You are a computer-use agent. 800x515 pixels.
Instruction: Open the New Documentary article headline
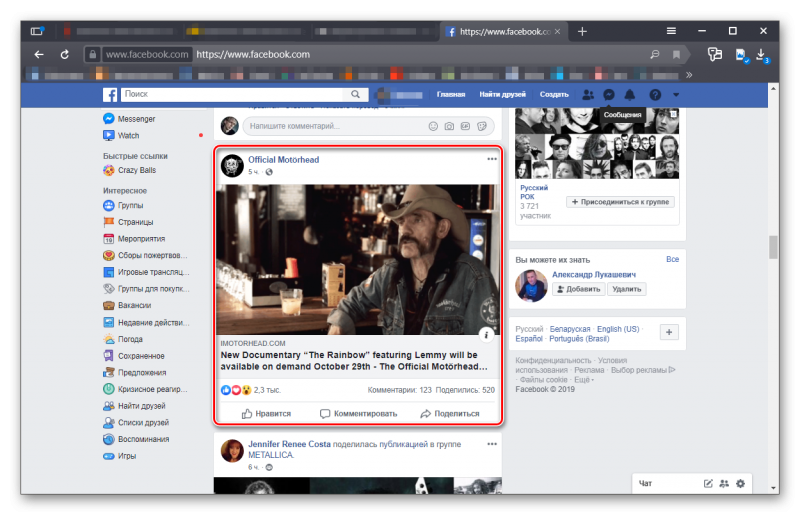[x=355, y=361]
